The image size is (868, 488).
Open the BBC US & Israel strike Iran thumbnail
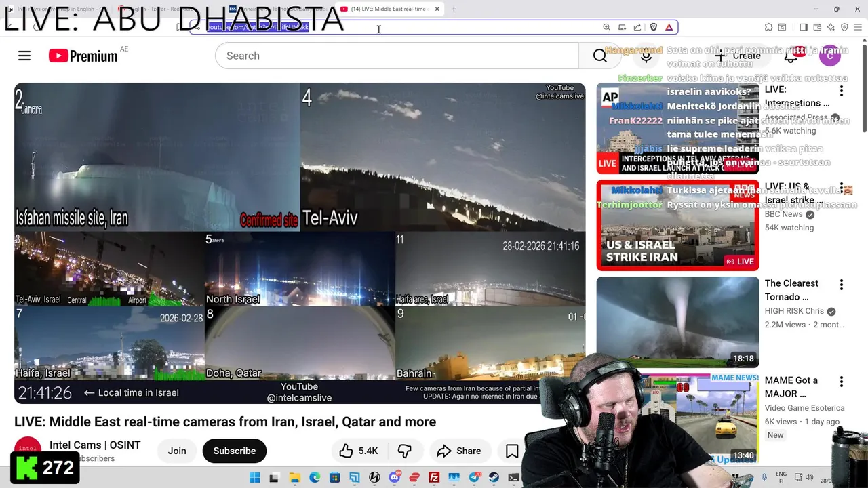tap(677, 225)
